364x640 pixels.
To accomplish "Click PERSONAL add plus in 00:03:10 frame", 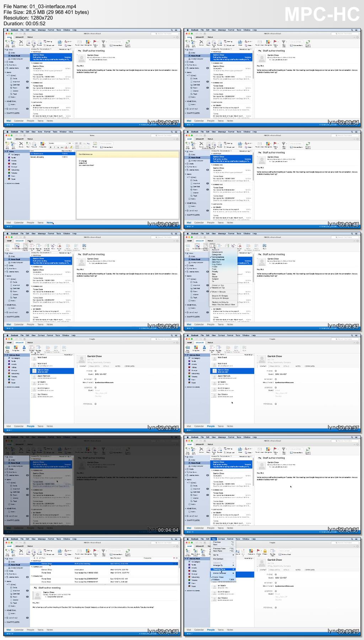I will (95, 404).
